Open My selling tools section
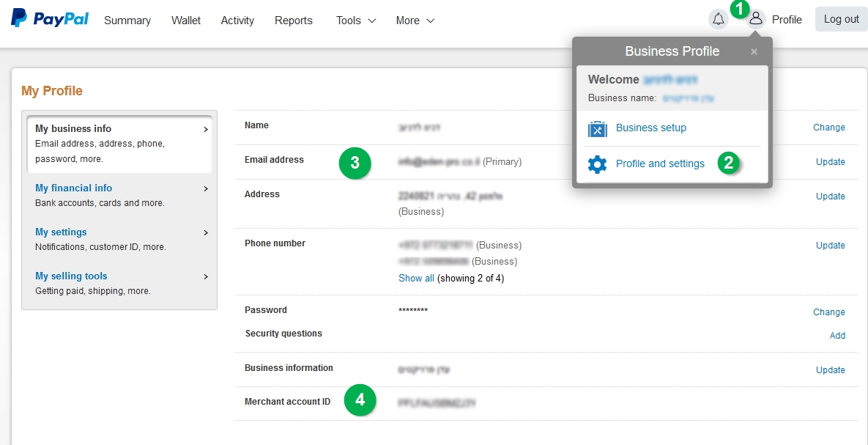This screenshot has width=868, height=445. [x=70, y=276]
